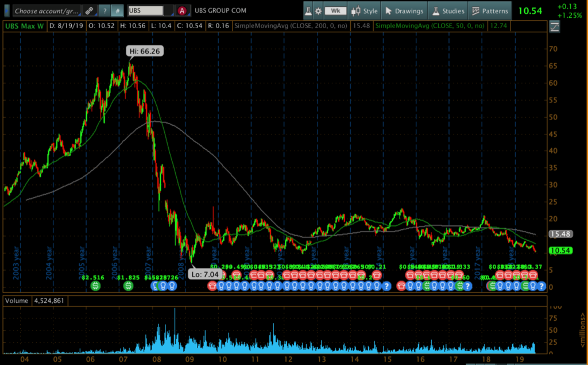The width and height of the screenshot is (588, 365).
Task: Expand the left sidebar arrow
Action: pyautogui.click(x=6, y=10)
